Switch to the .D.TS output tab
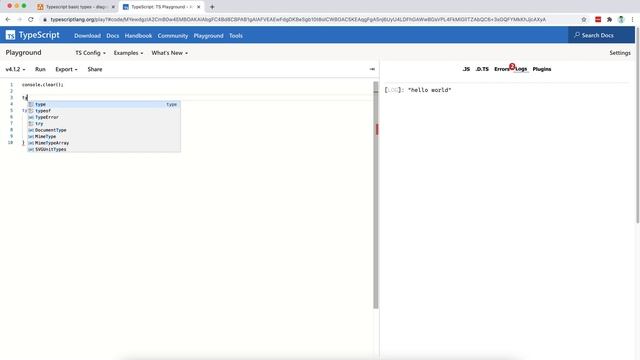The image size is (640, 360). (x=482, y=69)
